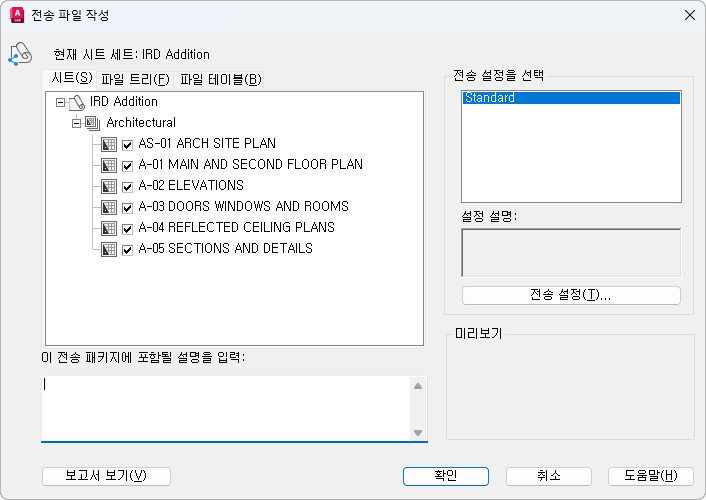The width and height of the screenshot is (706, 500).
Task: Click the AS-01 ARCH SITE PLAN sheet icon
Action: pyautogui.click(x=110, y=144)
